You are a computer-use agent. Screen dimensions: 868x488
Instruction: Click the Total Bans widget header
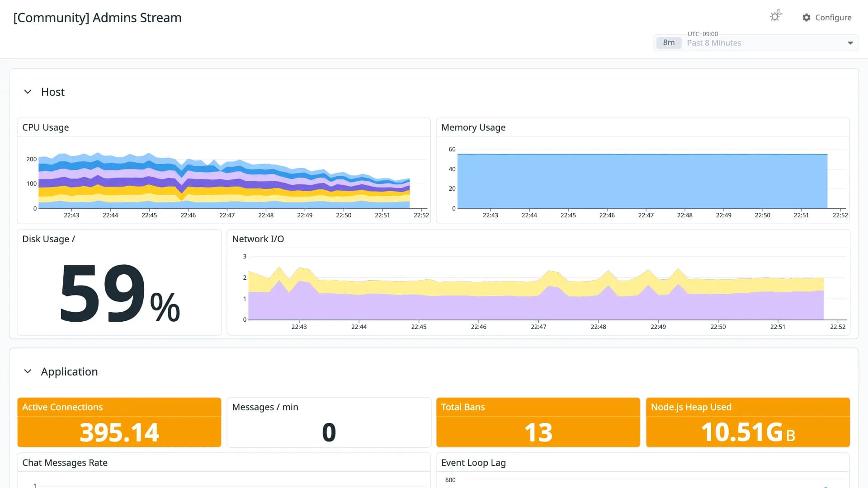click(538, 407)
